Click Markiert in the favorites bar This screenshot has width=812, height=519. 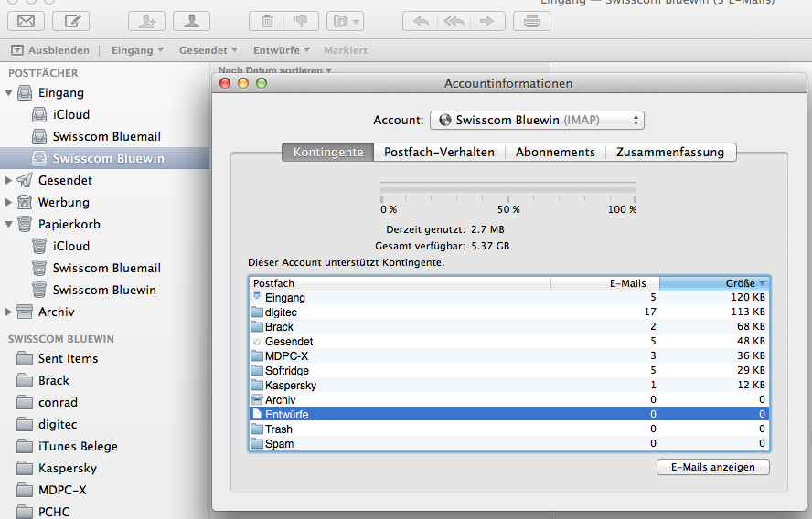pyautogui.click(x=346, y=50)
